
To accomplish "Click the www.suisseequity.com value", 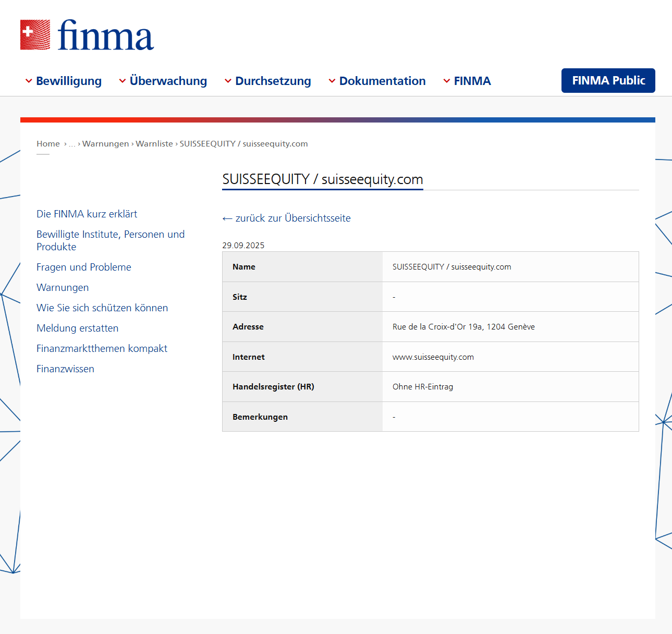I will coord(433,357).
